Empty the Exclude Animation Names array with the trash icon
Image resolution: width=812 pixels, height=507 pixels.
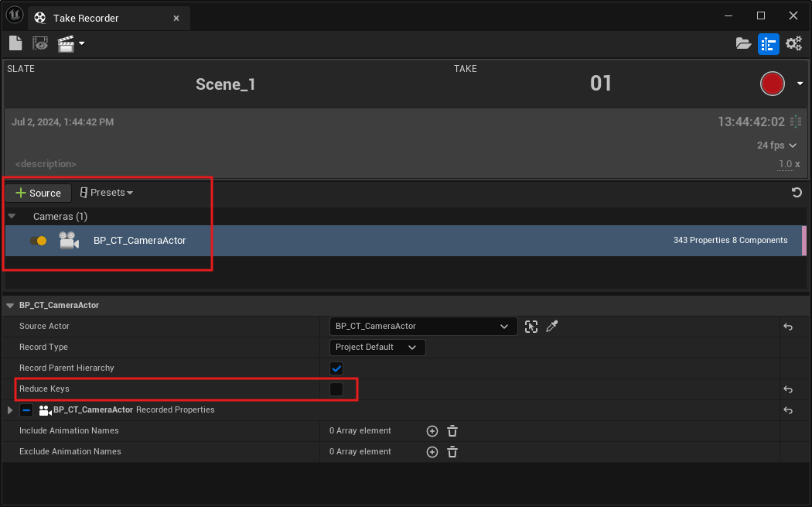coord(453,452)
